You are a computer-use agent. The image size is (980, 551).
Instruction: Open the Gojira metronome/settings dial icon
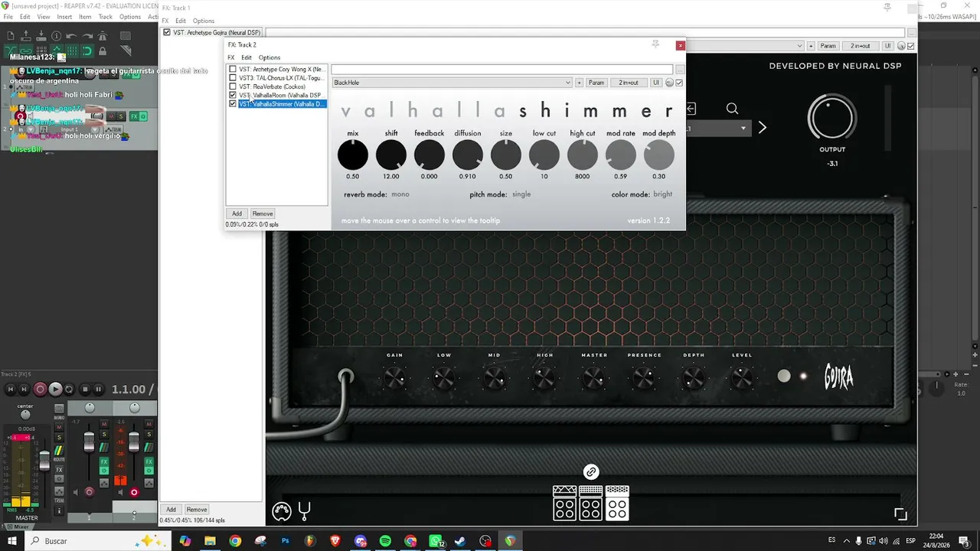point(282,510)
